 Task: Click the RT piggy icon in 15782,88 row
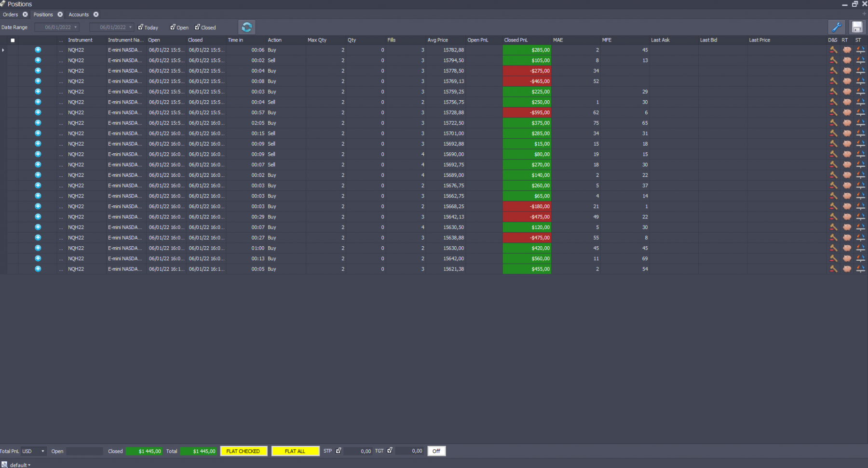coord(847,50)
